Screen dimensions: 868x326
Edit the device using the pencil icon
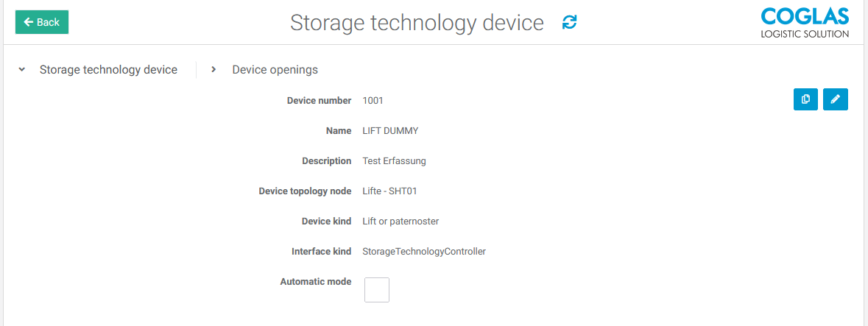click(x=835, y=99)
